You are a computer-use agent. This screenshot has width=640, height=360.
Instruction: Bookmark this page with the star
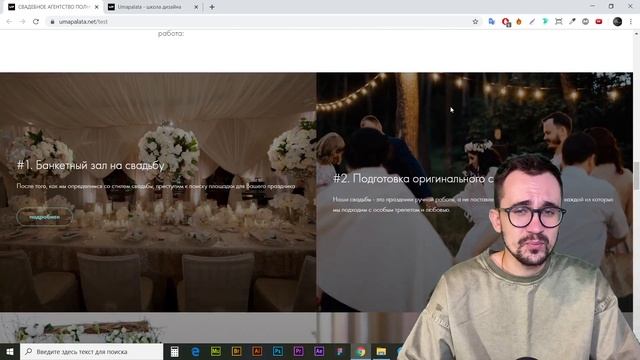click(x=475, y=22)
